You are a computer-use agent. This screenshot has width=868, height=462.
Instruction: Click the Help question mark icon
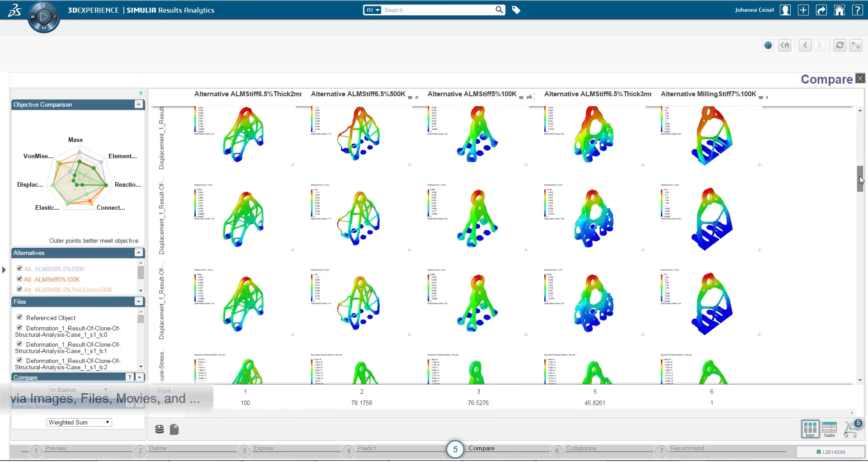pos(857,10)
